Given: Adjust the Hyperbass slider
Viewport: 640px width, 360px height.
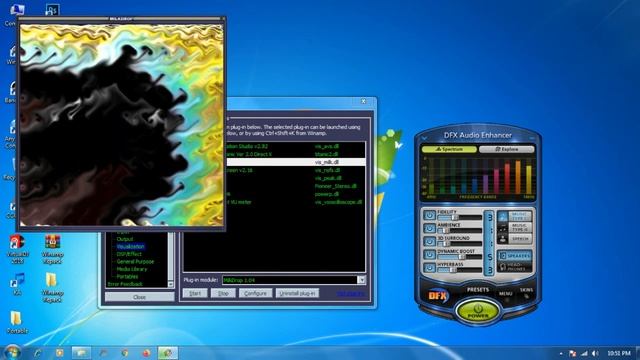Looking at the screenshot, I should point(460,270).
